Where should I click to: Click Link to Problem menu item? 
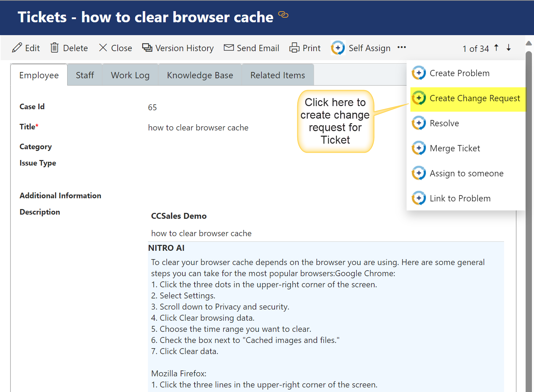(x=460, y=199)
